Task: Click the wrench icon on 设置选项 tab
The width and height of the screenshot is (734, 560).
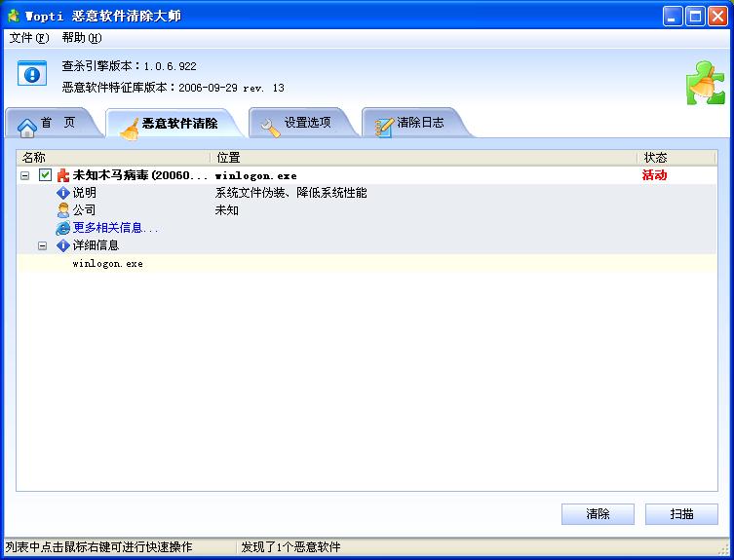Action: coord(271,128)
